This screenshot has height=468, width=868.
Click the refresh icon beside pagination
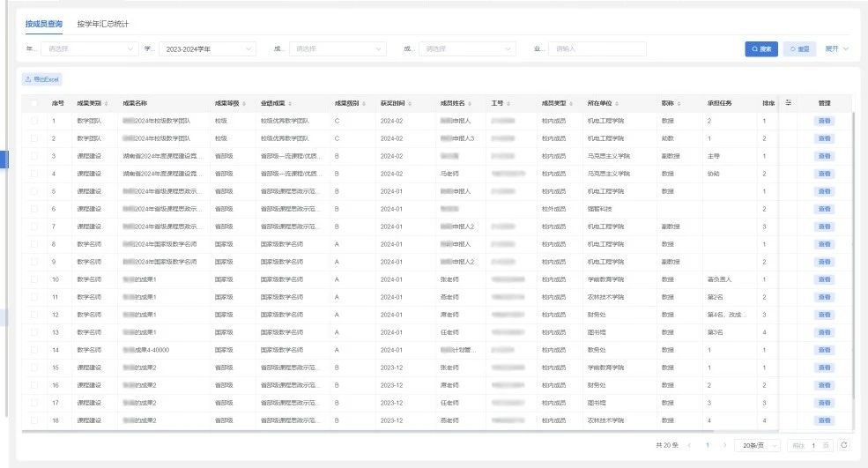(844, 445)
